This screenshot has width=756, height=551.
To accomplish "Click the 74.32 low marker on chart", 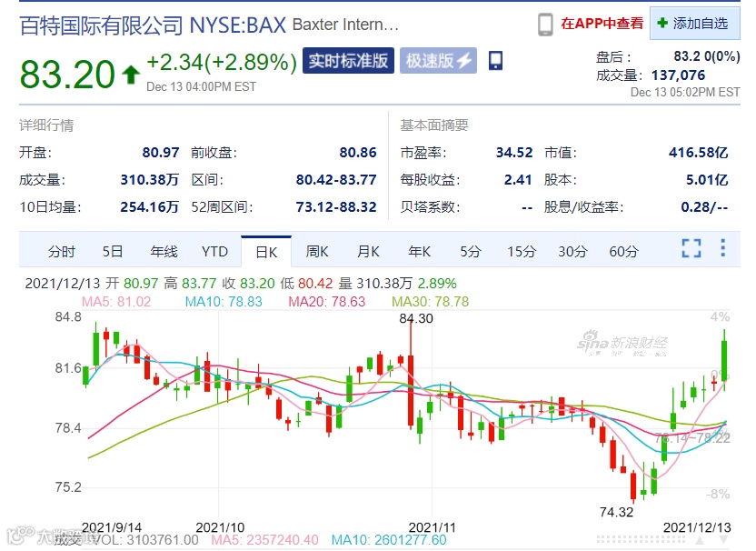I will [x=616, y=512].
